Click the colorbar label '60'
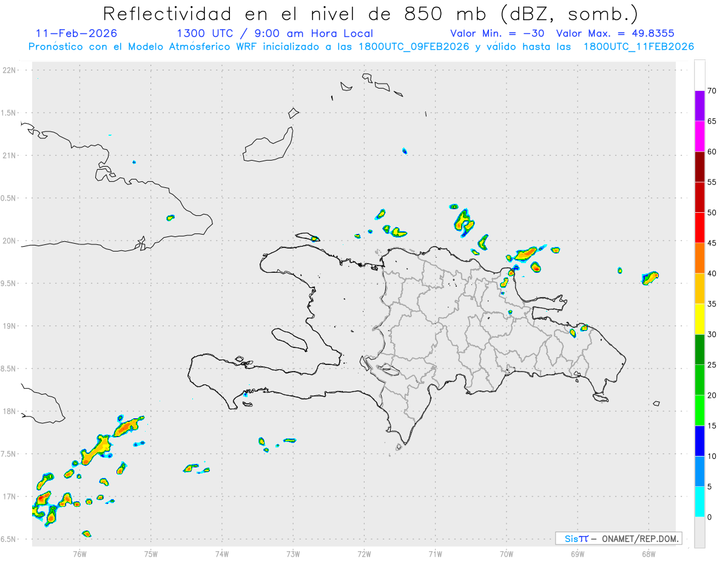The width and height of the screenshot is (728, 562). [x=712, y=152]
